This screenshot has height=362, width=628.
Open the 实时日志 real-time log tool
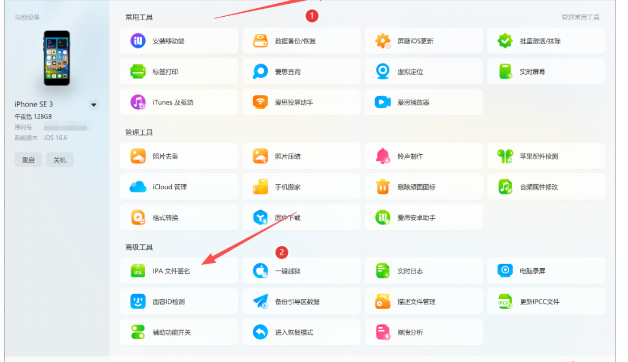[x=424, y=271]
